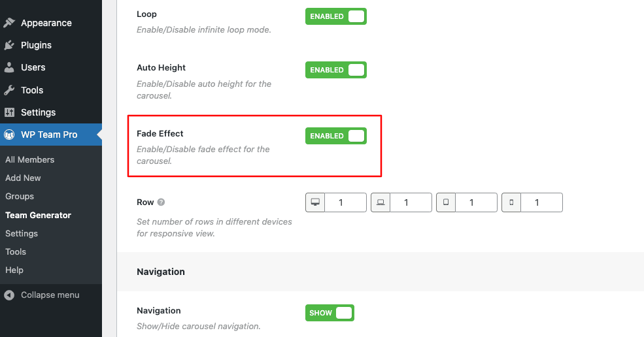Viewport: 644px width, 337px height.
Task: Toggle the Fade Effect switch off
Action: [x=336, y=136]
